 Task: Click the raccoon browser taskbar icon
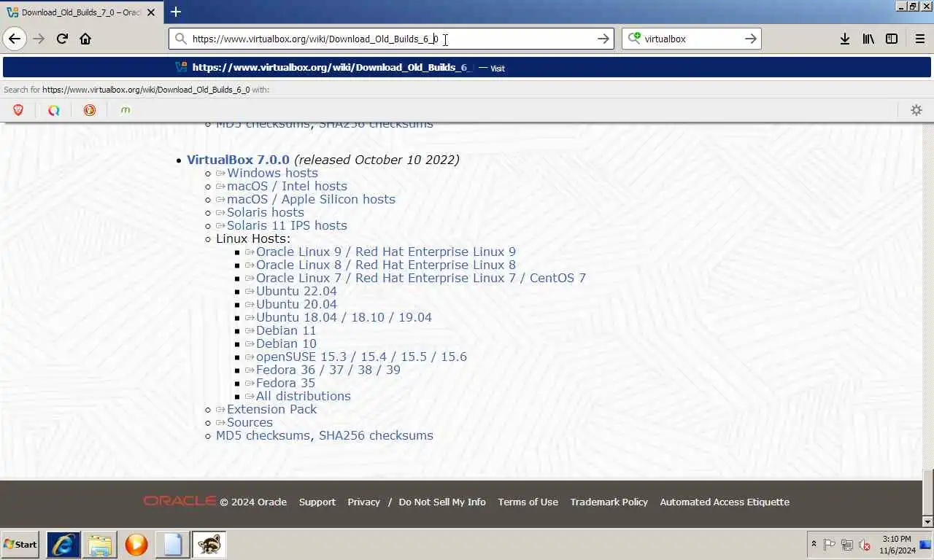pos(209,544)
